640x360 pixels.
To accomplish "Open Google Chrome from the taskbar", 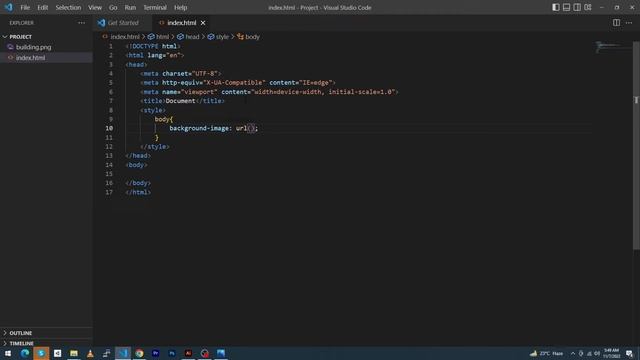I will point(139,353).
